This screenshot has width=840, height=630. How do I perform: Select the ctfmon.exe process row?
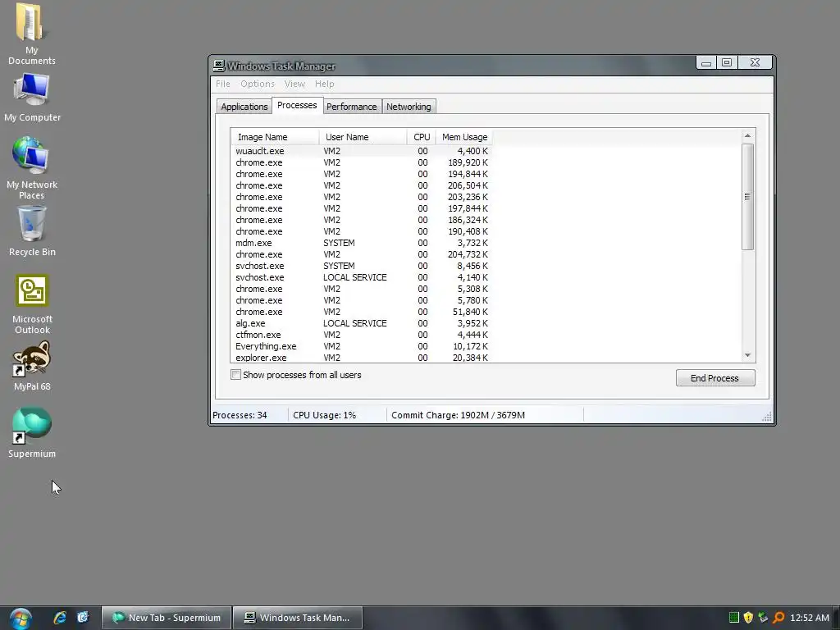pos(362,335)
